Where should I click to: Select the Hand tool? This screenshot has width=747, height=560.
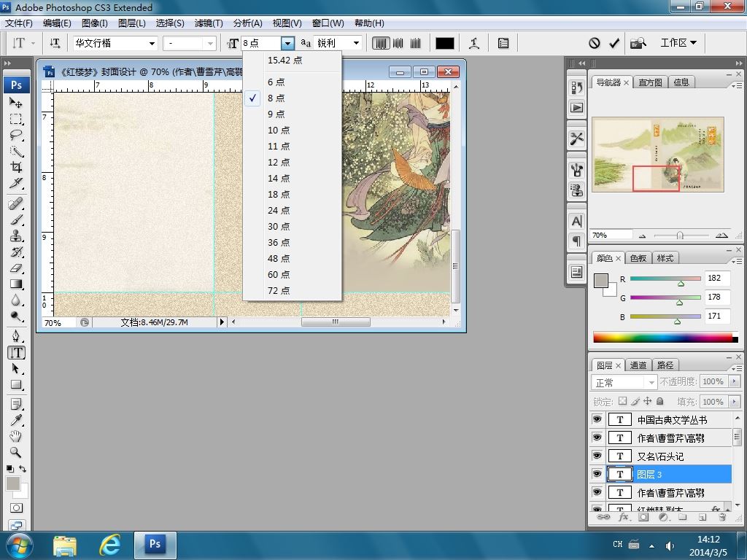point(16,436)
